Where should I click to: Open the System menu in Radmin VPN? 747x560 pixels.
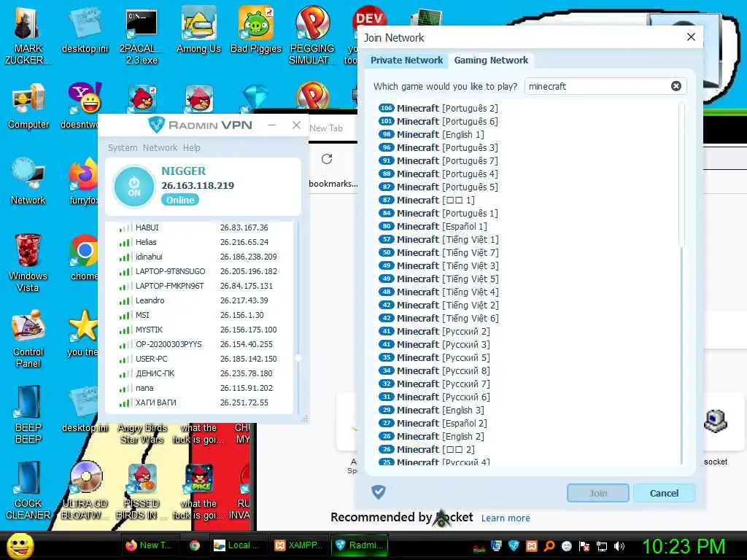[x=123, y=147]
